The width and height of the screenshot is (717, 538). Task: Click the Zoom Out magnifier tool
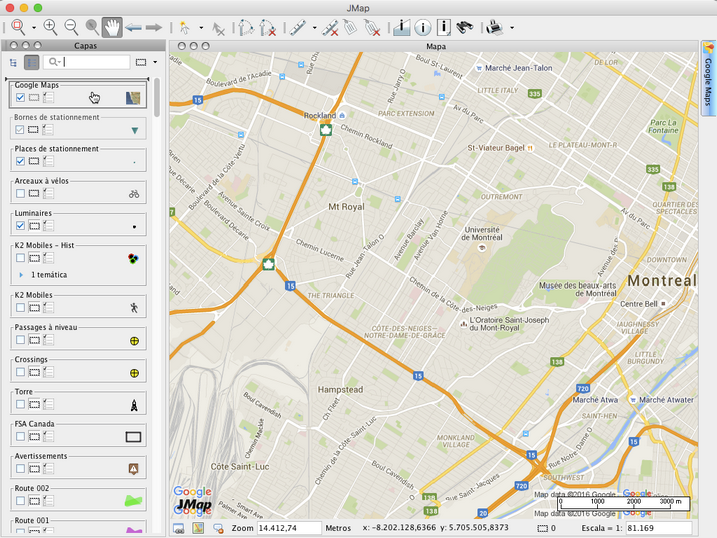pos(71,27)
